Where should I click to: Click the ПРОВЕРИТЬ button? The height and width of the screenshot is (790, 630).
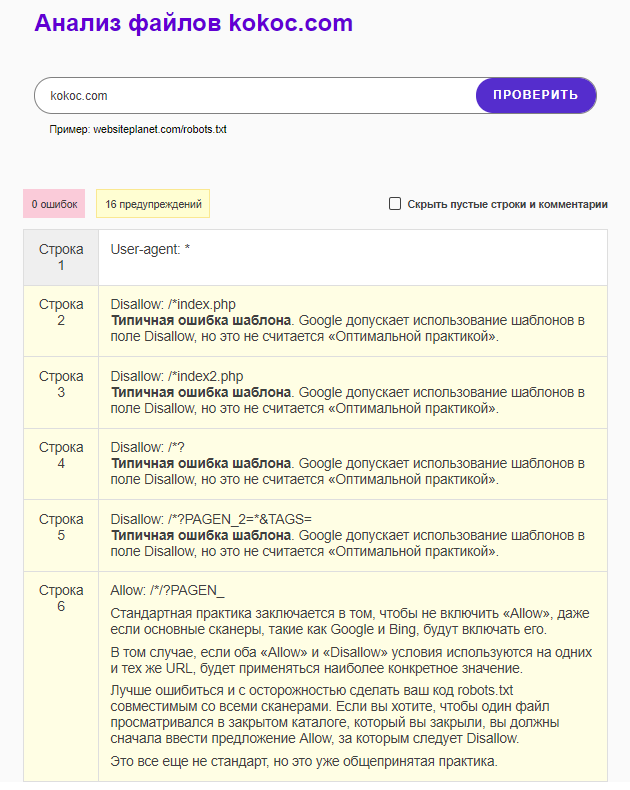tap(536, 95)
